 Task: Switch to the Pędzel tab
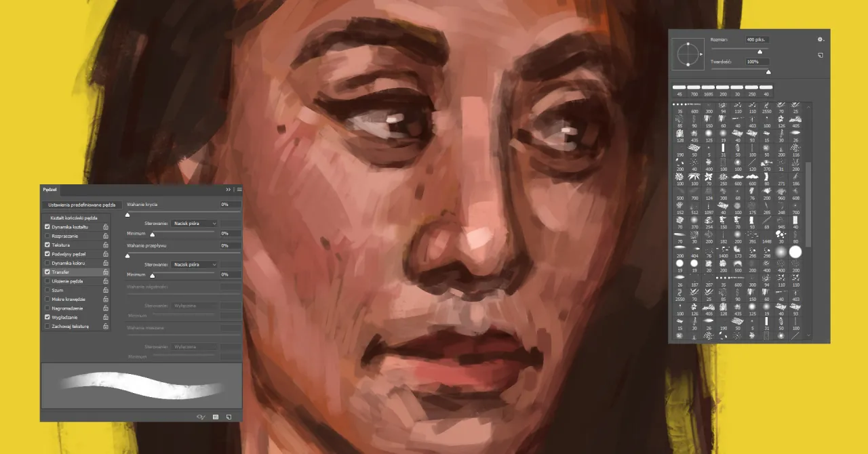[x=50, y=190]
